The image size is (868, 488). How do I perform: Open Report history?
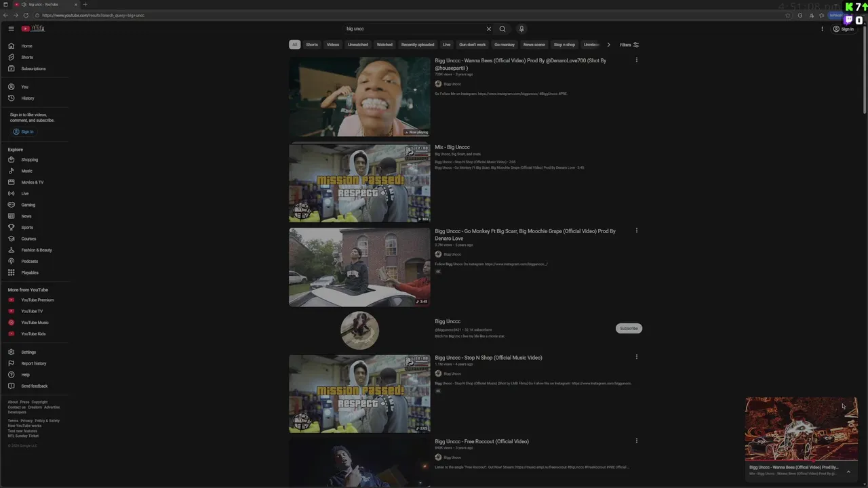(34, 363)
